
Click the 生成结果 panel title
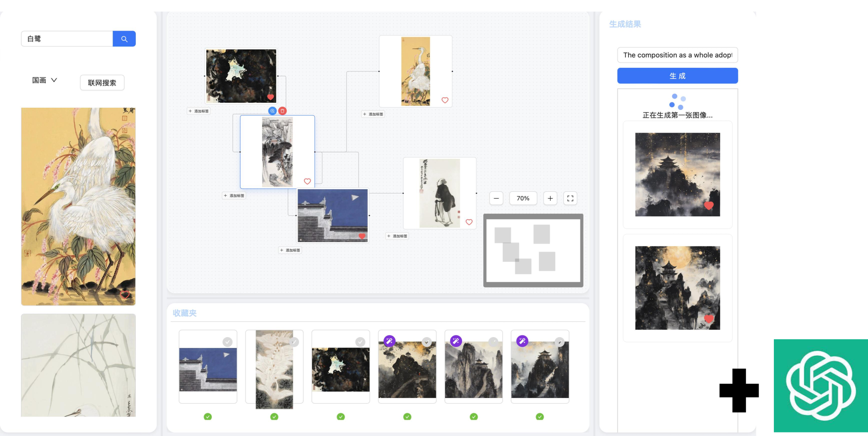(625, 24)
